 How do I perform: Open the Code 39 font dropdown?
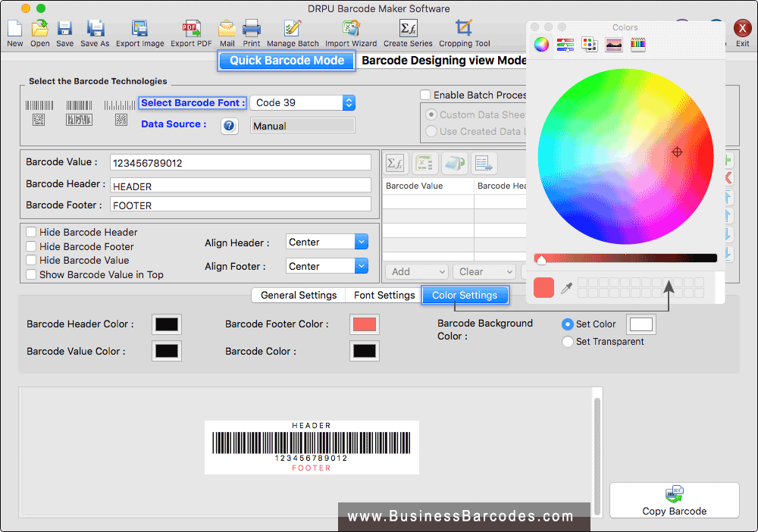click(302, 102)
